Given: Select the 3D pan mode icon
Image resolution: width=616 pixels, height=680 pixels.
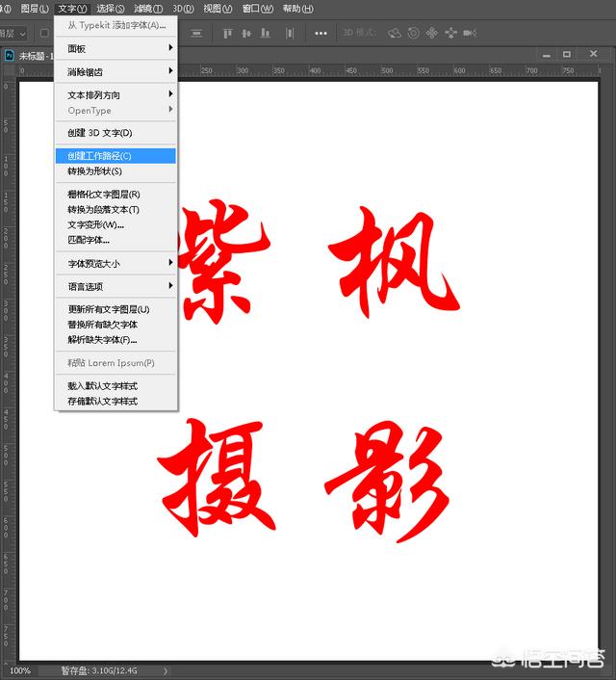Looking at the screenshot, I should point(431,33).
